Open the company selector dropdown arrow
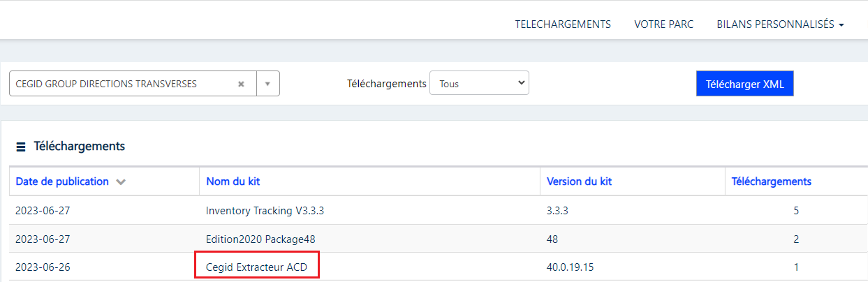This screenshot has height=282, width=868. tap(268, 84)
